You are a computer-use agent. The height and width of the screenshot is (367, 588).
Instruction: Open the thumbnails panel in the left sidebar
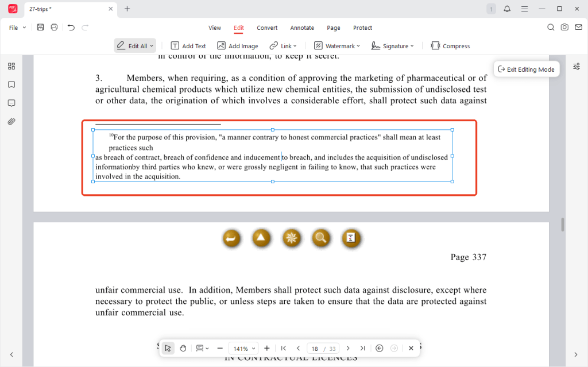click(11, 66)
